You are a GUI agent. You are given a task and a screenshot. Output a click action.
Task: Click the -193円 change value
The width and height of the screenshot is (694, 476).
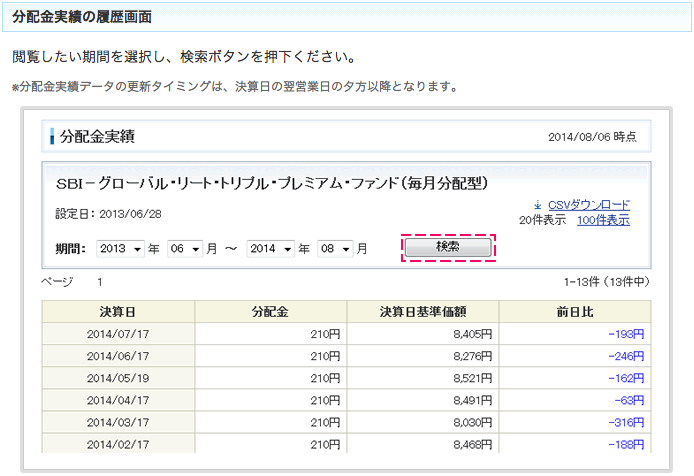pos(626,334)
